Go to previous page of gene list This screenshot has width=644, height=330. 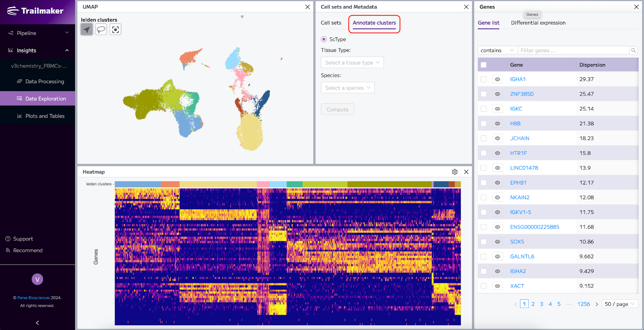pyautogui.click(x=516, y=304)
